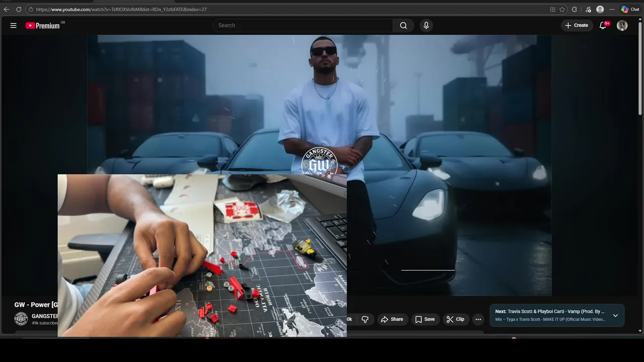Open media control music icon
The height and width of the screenshot is (362, 644).
pos(588,9)
